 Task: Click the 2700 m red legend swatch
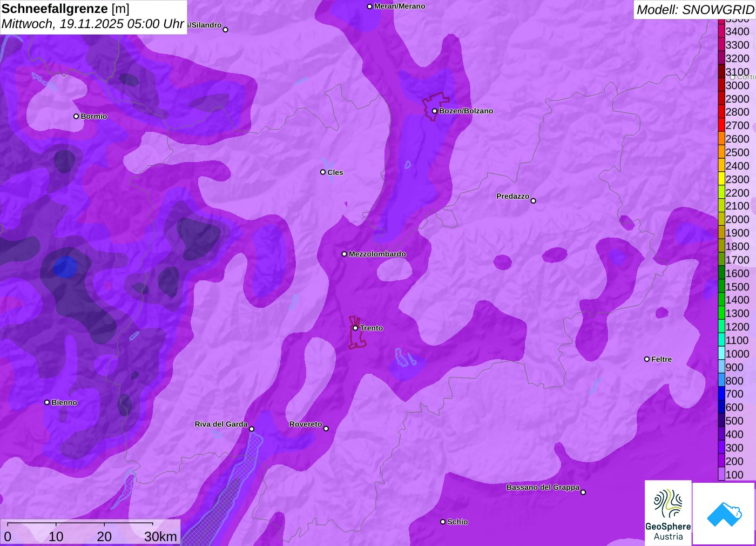click(721, 125)
